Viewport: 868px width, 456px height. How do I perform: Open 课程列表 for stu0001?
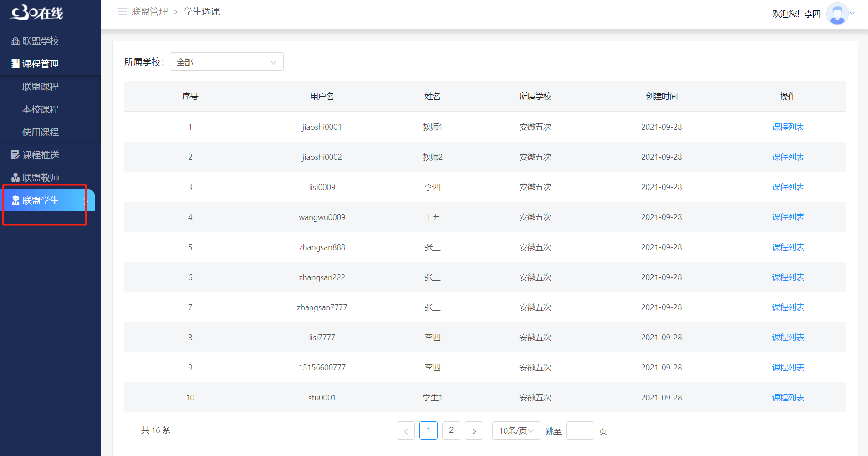coord(788,398)
